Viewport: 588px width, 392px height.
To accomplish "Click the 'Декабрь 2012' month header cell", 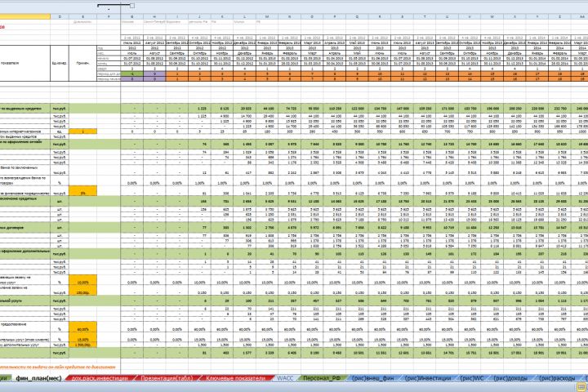I will [x=244, y=43].
